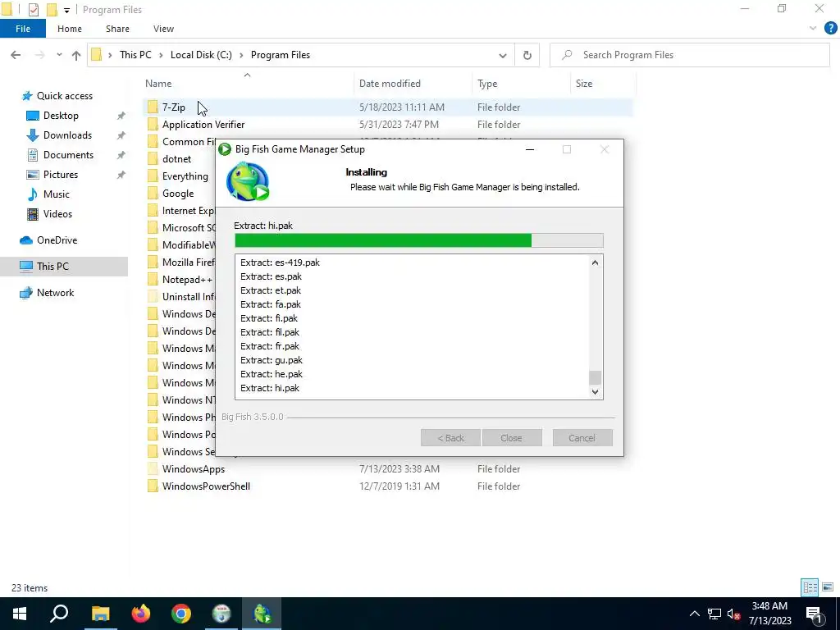Go back using the Explorer back arrow
The width and height of the screenshot is (840, 630).
click(16, 55)
